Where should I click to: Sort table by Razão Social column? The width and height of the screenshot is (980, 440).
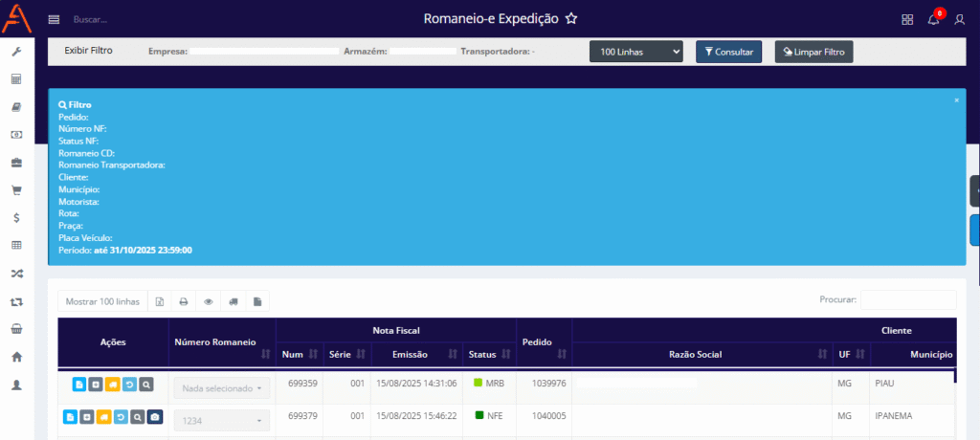click(702, 355)
